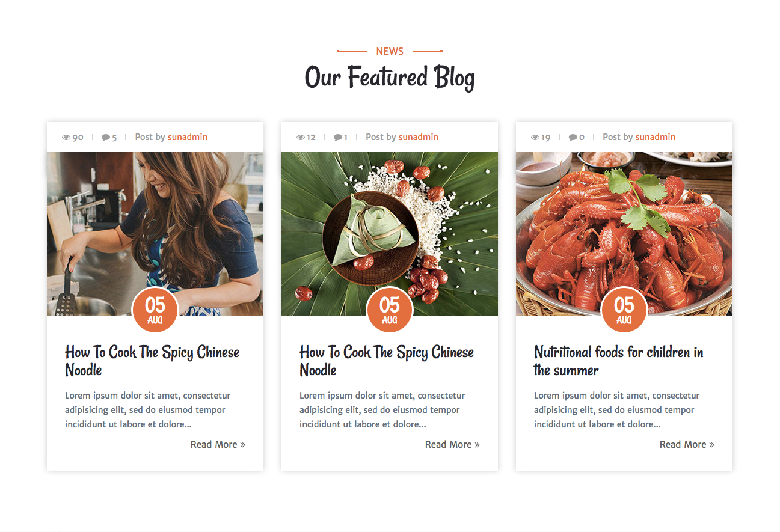Click Read More on the first blog card
The height and width of the screenshot is (532, 780).
coord(218,444)
